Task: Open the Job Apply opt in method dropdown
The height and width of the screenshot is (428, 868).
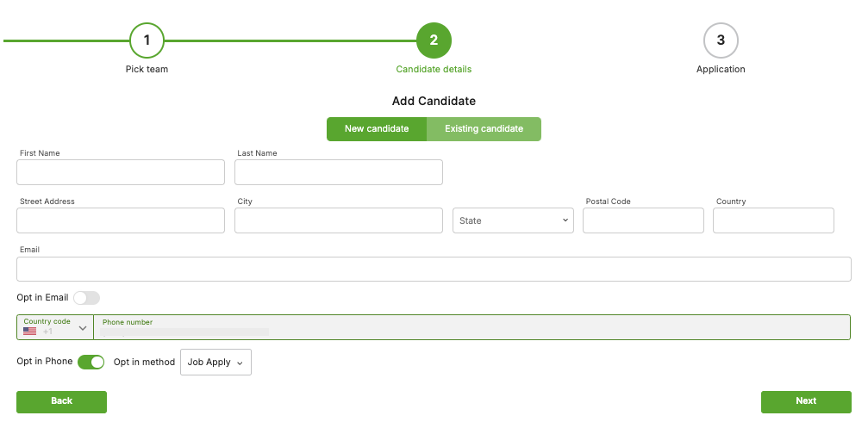Action: (x=215, y=363)
